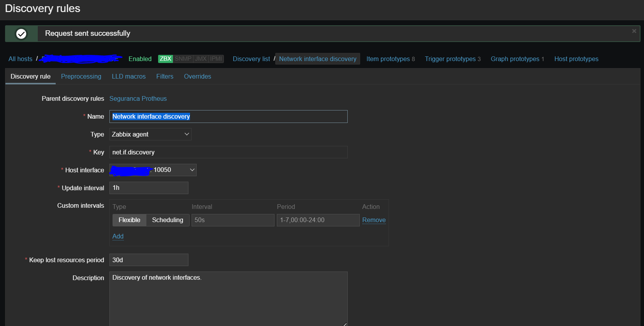Click the green ZBX availability badge
Screen dimensions: 644x326
[x=165, y=59]
